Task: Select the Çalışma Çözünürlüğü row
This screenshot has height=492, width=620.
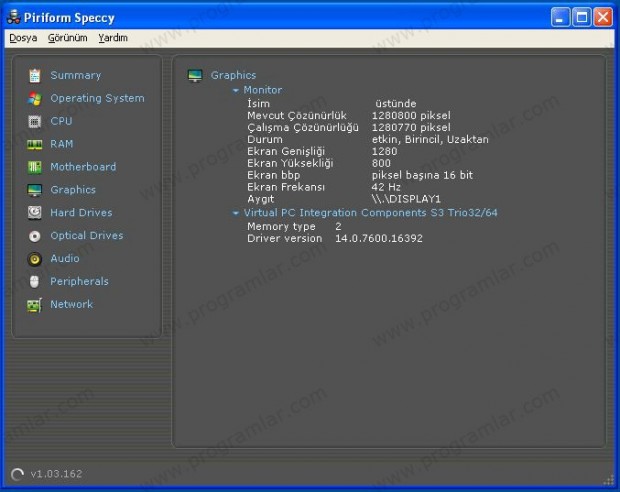Action: (x=349, y=127)
